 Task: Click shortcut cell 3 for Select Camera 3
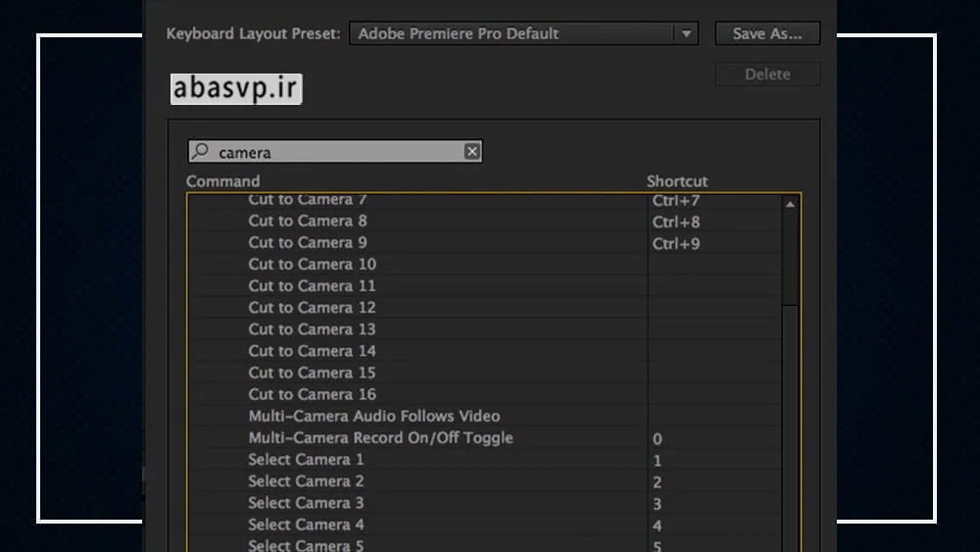714,503
